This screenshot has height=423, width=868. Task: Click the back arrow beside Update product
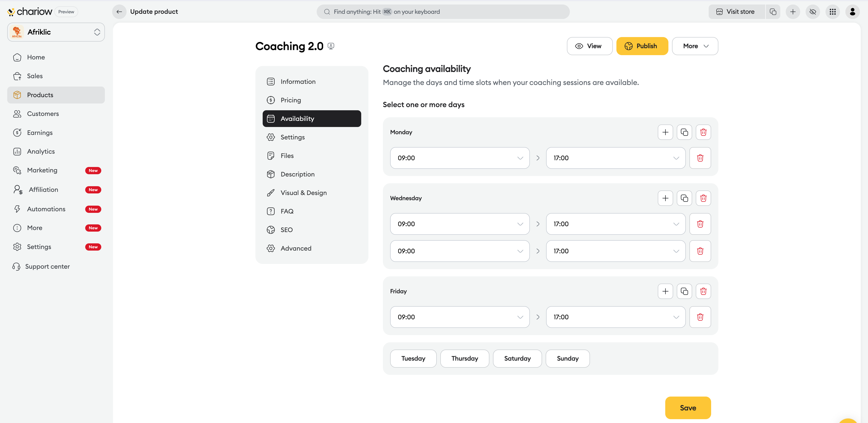[x=119, y=12]
